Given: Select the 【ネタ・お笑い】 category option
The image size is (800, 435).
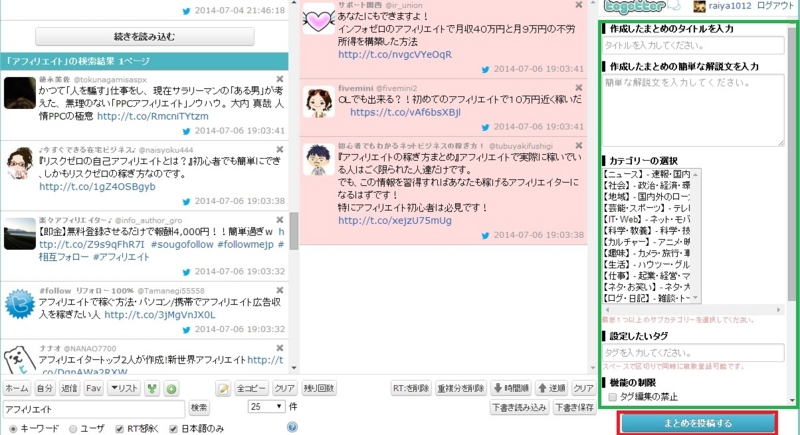Looking at the screenshot, I should click(646, 287).
